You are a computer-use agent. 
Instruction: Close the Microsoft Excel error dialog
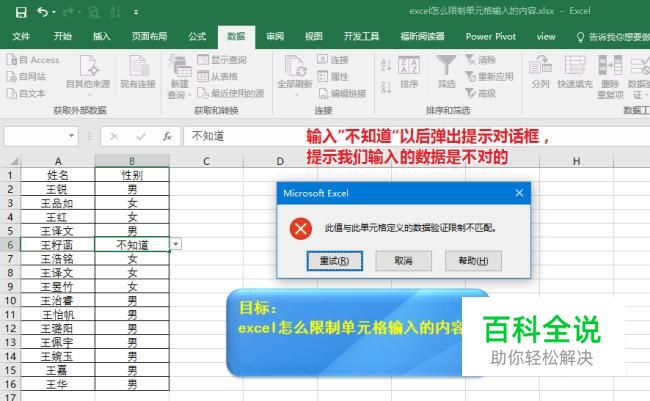coord(519,193)
